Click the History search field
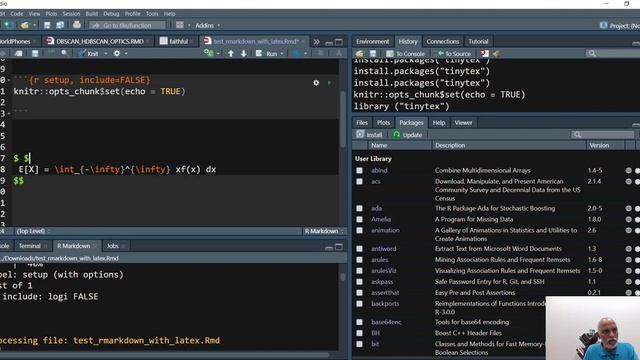 point(613,53)
